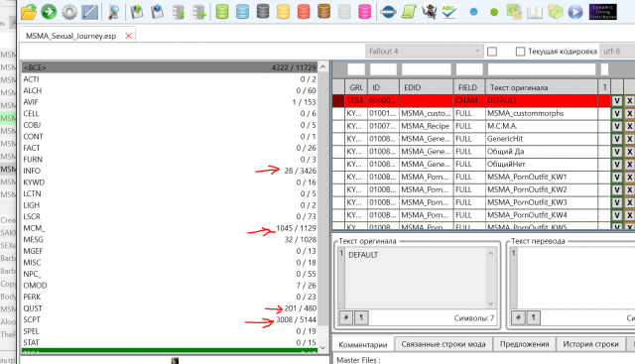
Task: Open Dynamic String Distributor icon
Action: [602, 12]
